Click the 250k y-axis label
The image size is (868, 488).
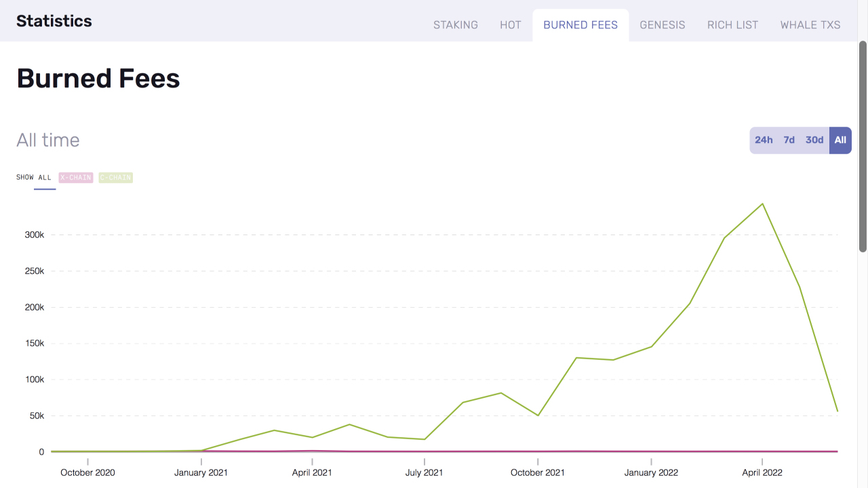(x=33, y=271)
